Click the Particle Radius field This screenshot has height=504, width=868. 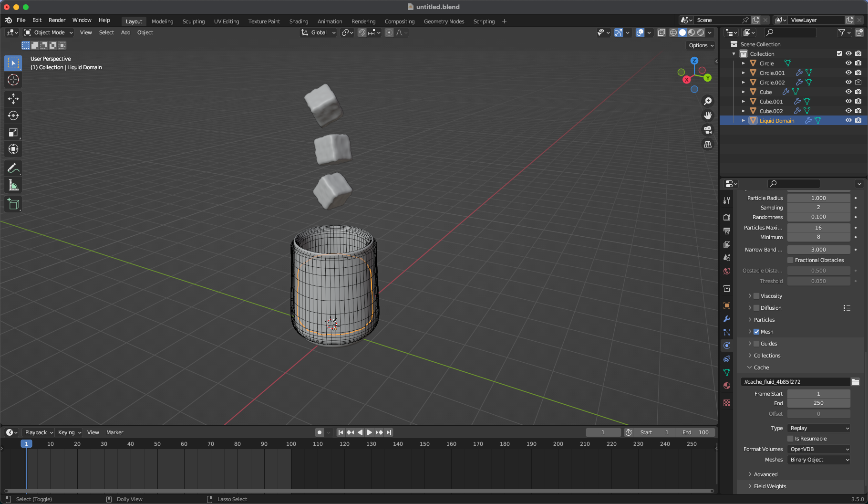point(819,198)
